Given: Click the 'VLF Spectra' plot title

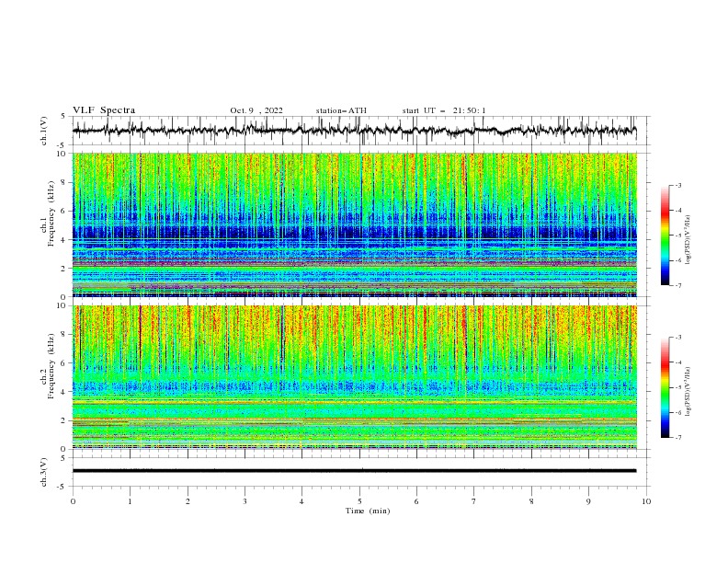Looking at the screenshot, I should pyautogui.click(x=104, y=110).
